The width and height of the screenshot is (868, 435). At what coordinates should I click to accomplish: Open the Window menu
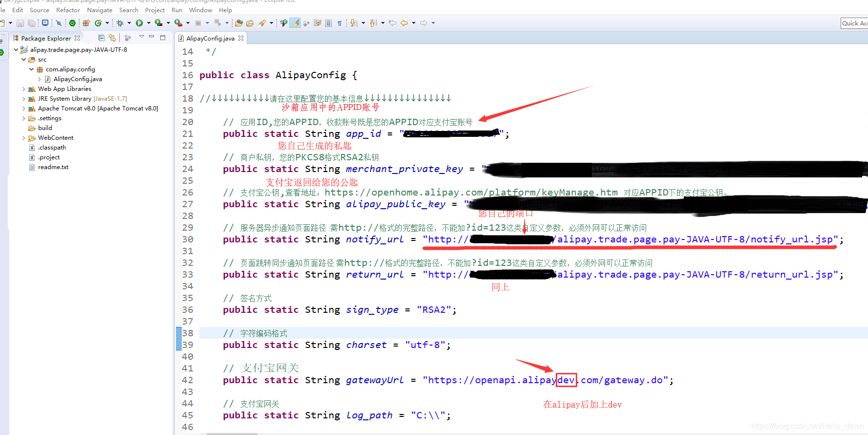[200, 10]
